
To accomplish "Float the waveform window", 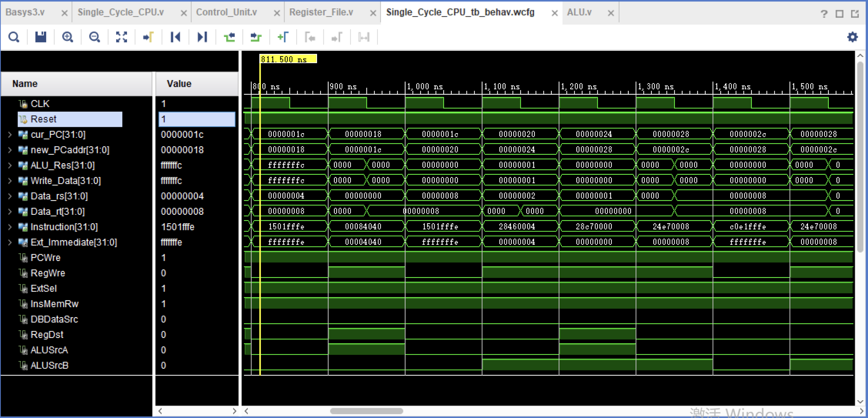I will click(855, 14).
